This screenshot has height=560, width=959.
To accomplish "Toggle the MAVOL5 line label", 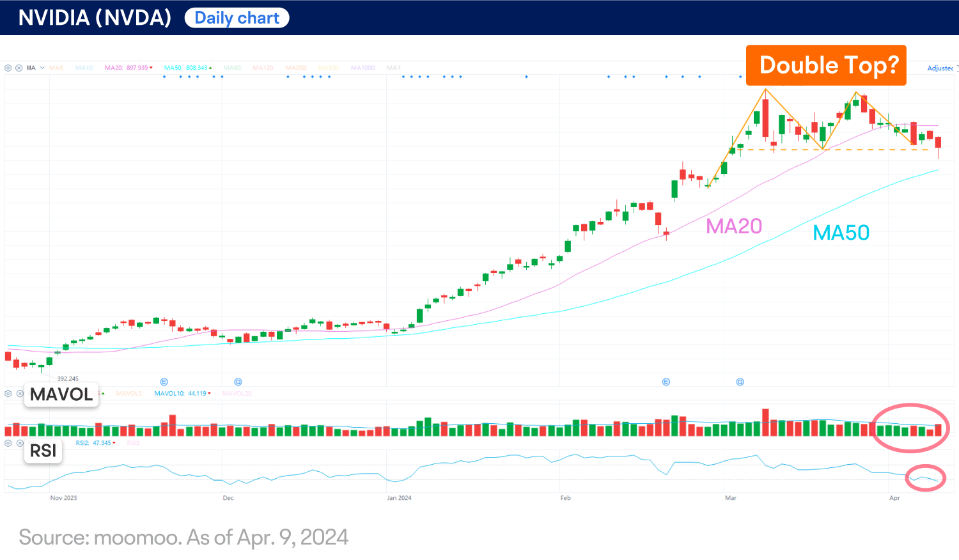I will (x=129, y=394).
